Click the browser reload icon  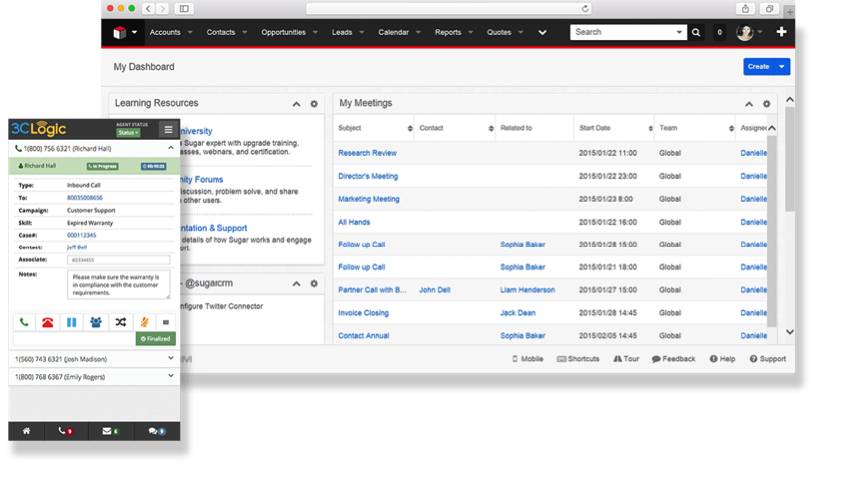click(x=585, y=9)
